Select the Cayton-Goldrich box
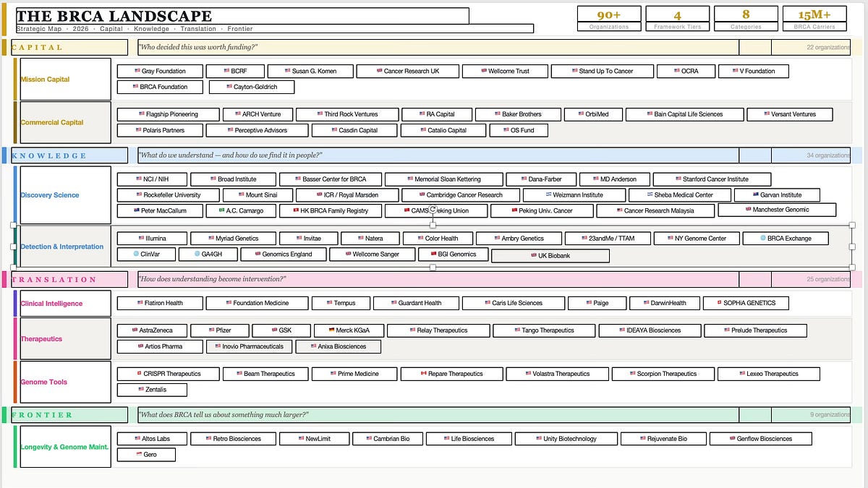This screenshot has height=488, width=868. coord(252,87)
